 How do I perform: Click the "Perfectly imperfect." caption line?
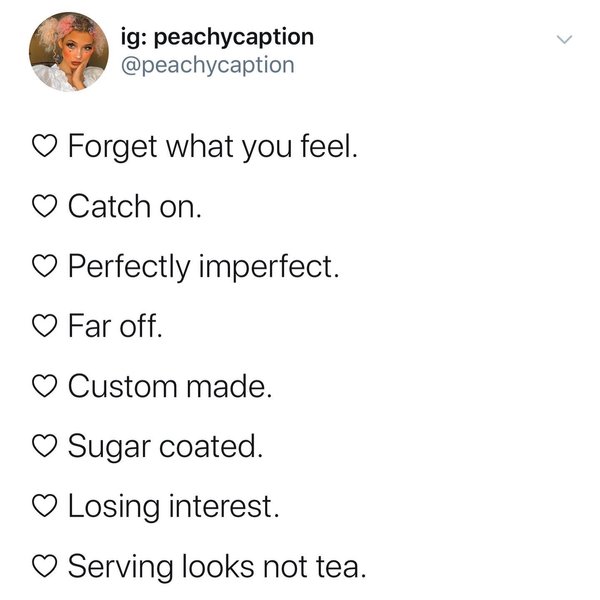coord(204,268)
